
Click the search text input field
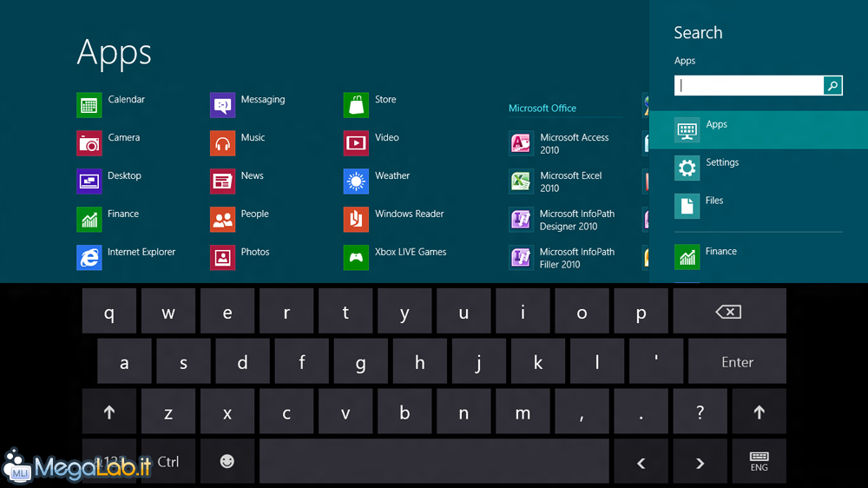(x=749, y=85)
